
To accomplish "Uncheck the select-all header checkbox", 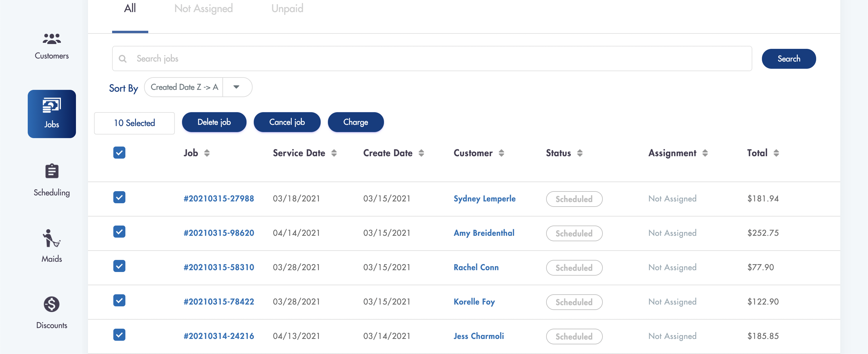I will [x=119, y=153].
